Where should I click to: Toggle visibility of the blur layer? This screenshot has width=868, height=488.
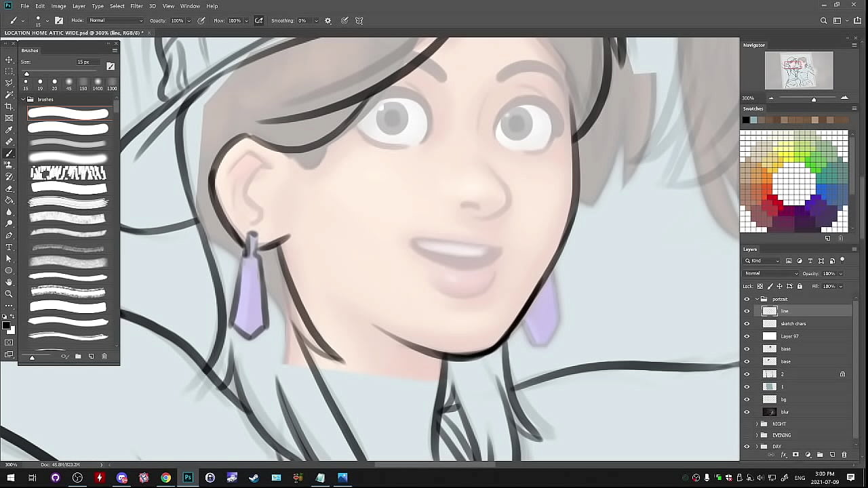(x=747, y=412)
